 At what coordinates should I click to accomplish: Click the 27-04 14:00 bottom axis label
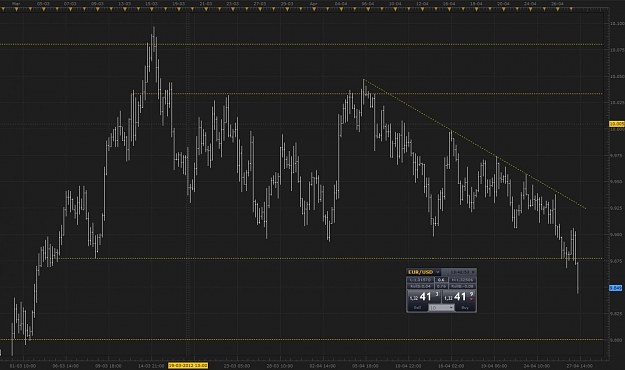point(580,366)
